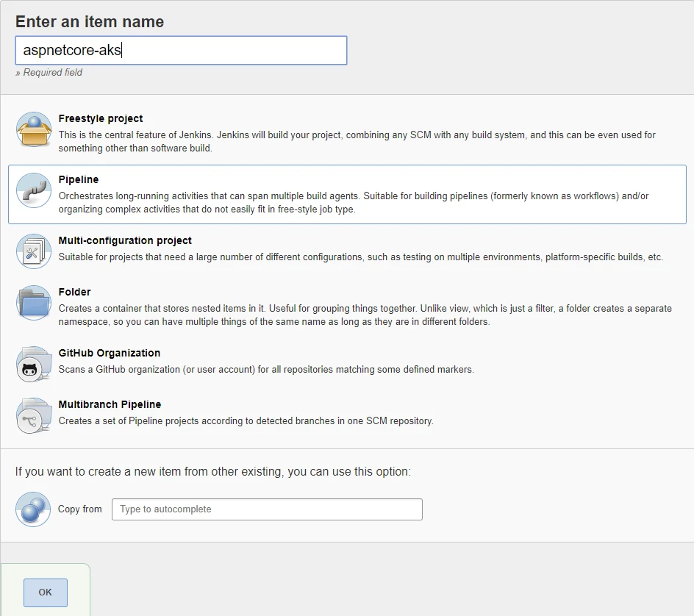Select the Pipeline item title

coord(79,179)
